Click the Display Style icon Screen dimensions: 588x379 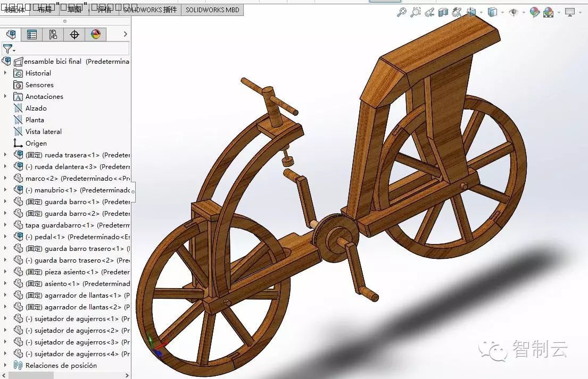click(x=492, y=12)
